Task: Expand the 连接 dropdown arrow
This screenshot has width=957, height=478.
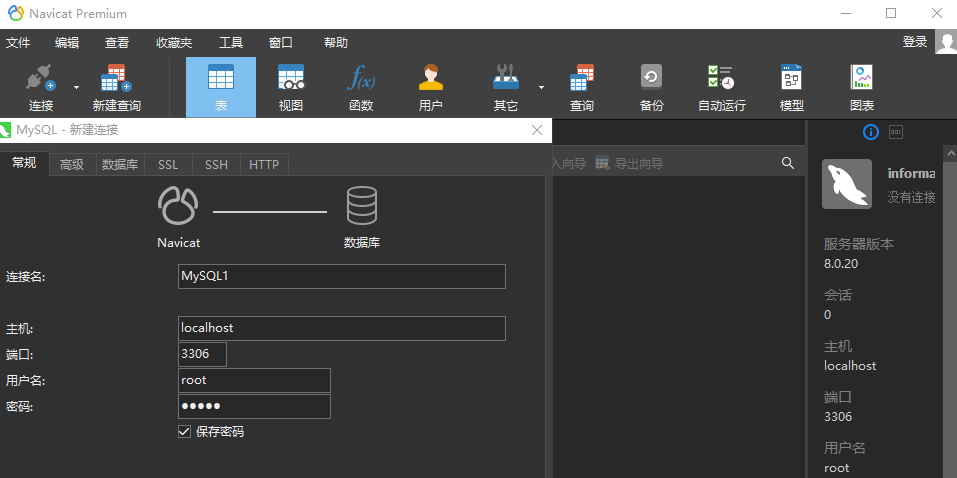Action: tap(76, 87)
